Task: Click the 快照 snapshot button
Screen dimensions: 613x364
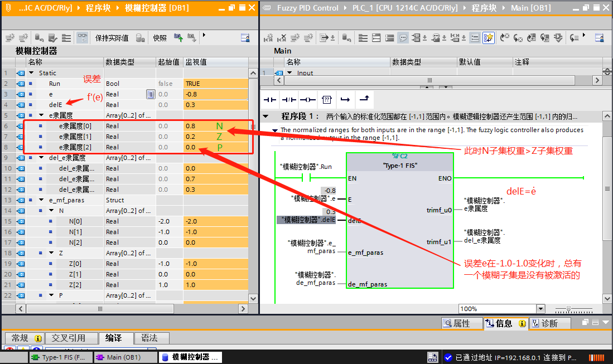Action: [160, 38]
